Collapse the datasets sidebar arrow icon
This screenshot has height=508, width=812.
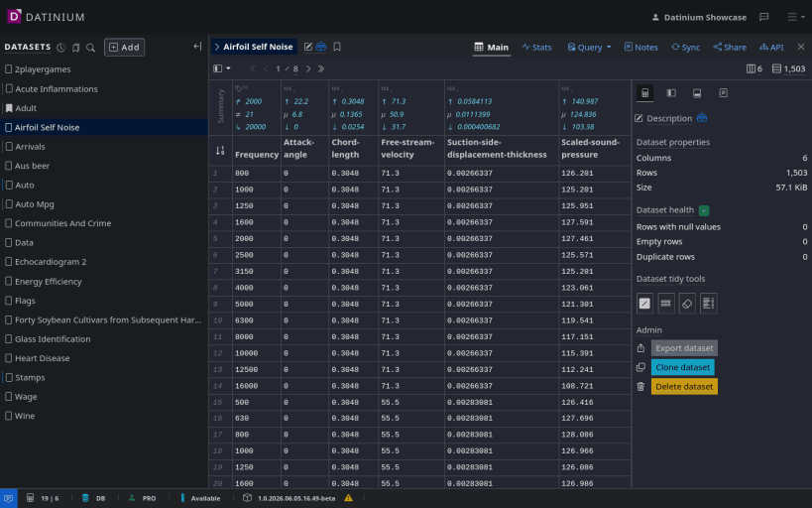click(197, 47)
